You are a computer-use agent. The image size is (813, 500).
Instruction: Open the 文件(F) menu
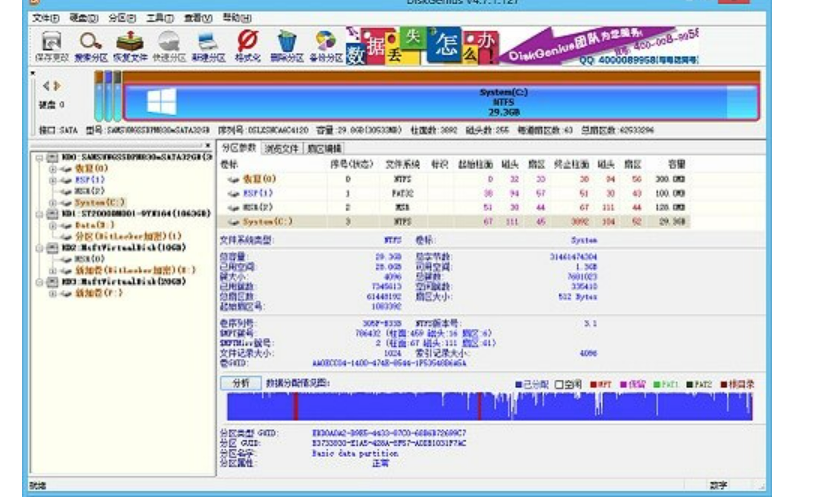tap(44, 18)
